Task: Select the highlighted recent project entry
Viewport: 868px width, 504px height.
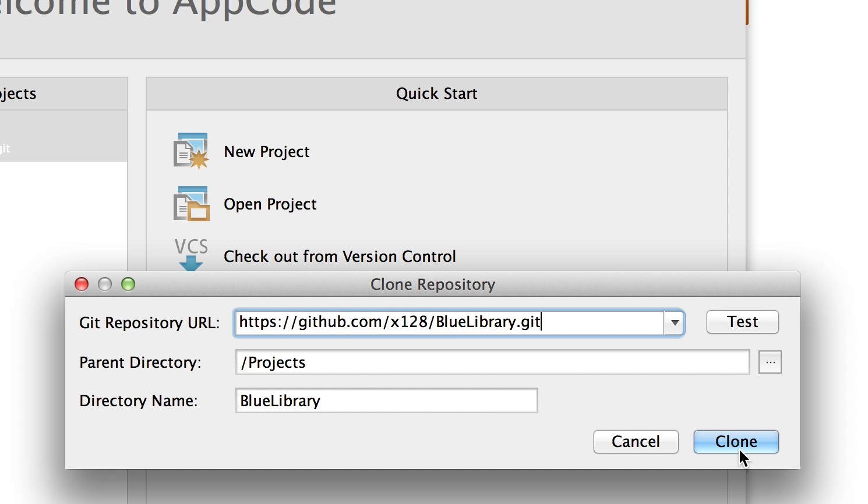Action: [63, 136]
